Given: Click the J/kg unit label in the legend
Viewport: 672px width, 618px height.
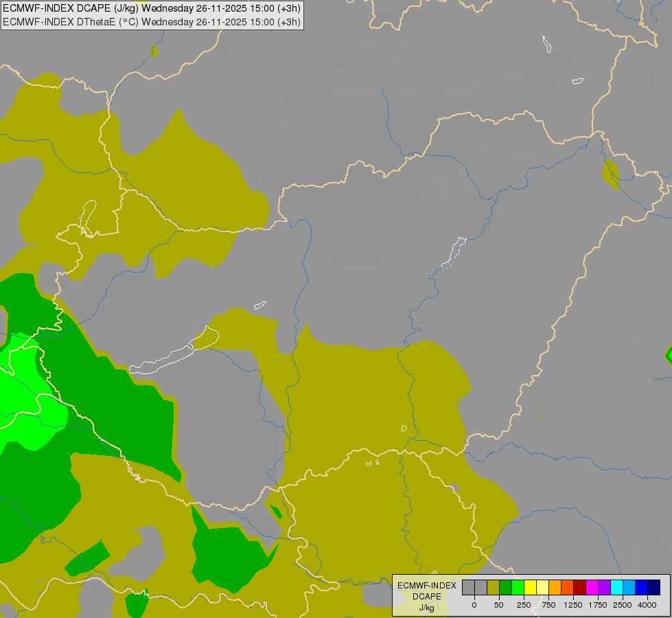Looking at the screenshot, I should tap(427, 608).
